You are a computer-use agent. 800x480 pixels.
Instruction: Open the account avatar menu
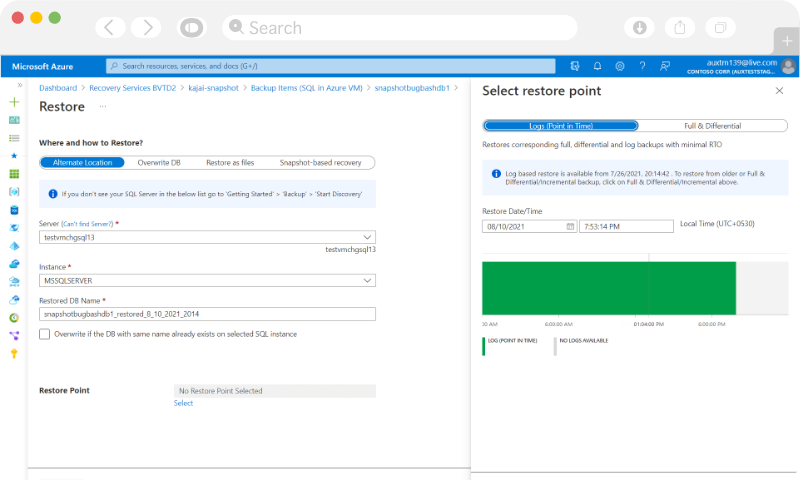[x=788, y=66]
